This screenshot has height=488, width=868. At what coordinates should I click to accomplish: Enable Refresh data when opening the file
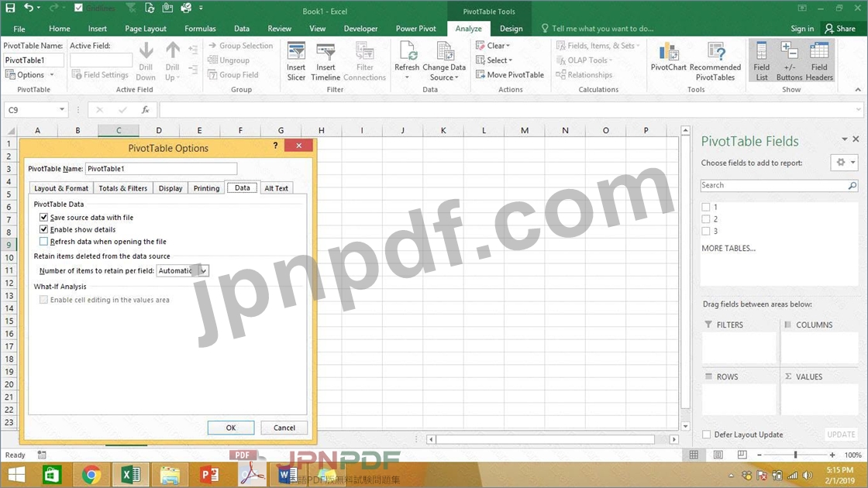(44, 242)
